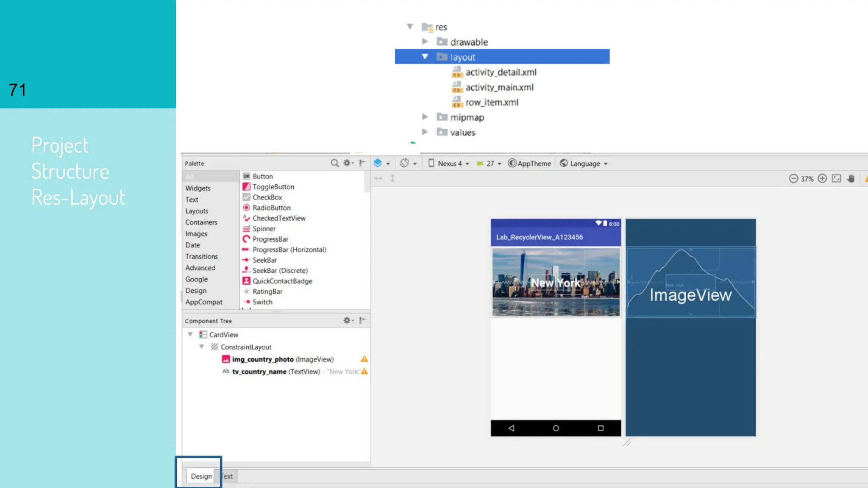This screenshot has height=488, width=868.
Task: Click warning icon beside img_country_photo
Action: tap(364, 359)
